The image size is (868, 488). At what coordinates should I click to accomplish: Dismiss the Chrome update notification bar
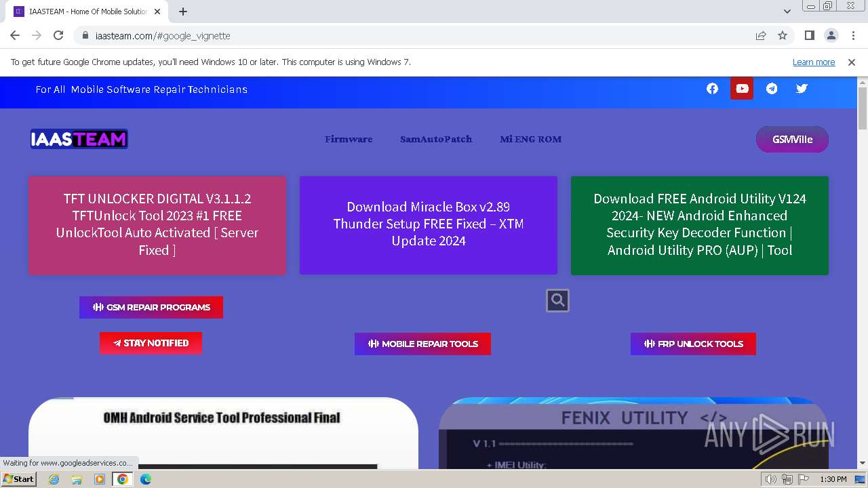[852, 62]
